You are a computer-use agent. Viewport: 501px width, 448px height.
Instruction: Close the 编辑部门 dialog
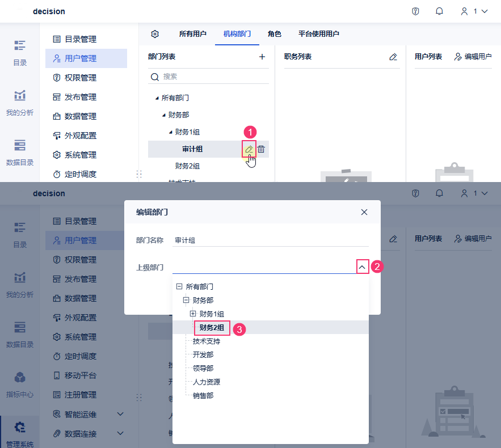click(364, 212)
